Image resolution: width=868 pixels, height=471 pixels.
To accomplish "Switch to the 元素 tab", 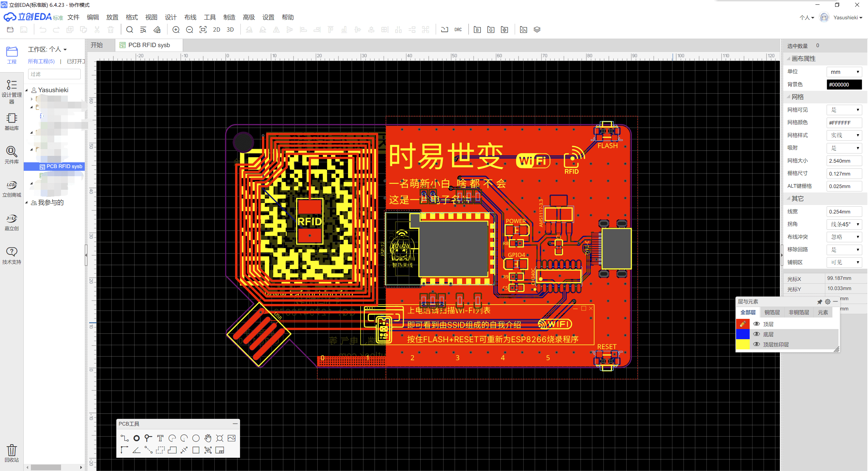I will click(x=823, y=312).
